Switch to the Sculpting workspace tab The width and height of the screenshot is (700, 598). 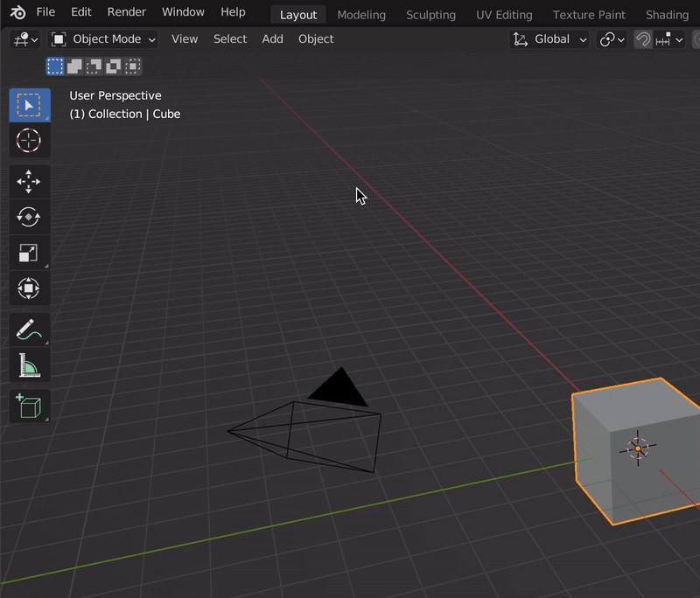[430, 15]
